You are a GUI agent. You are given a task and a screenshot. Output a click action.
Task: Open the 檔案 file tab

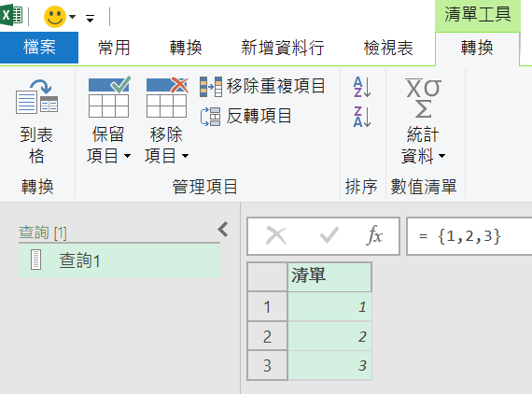click(x=39, y=48)
